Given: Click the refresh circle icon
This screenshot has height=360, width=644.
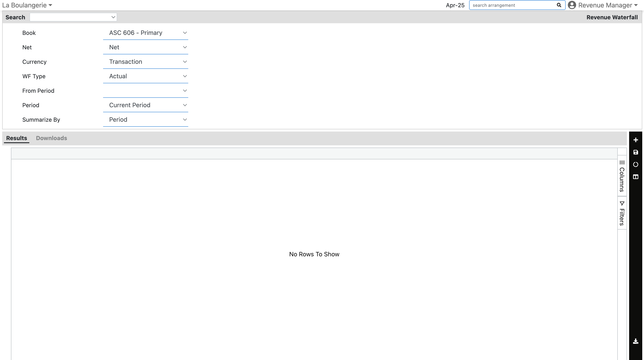Looking at the screenshot, I should pyautogui.click(x=635, y=164).
